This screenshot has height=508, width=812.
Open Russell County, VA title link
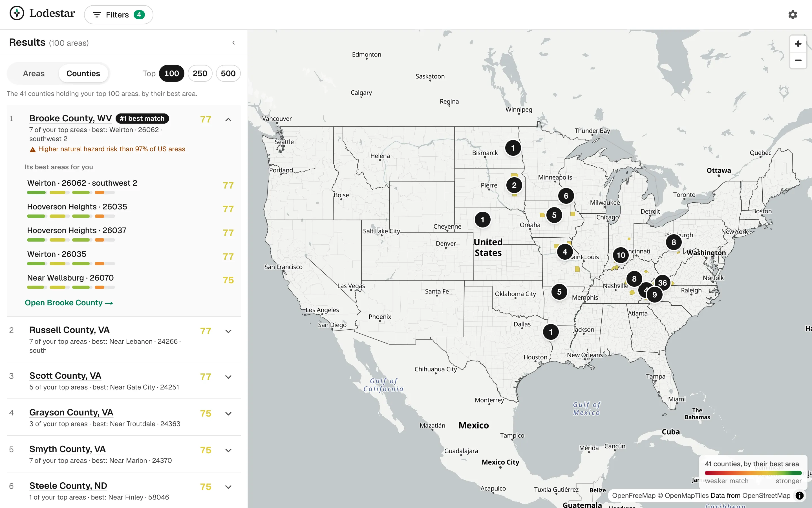pos(69,330)
